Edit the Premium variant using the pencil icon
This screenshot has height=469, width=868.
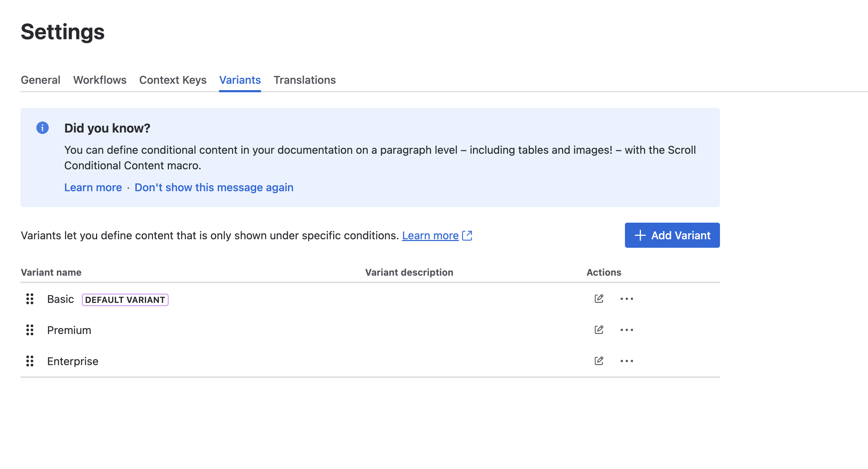click(x=599, y=330)
